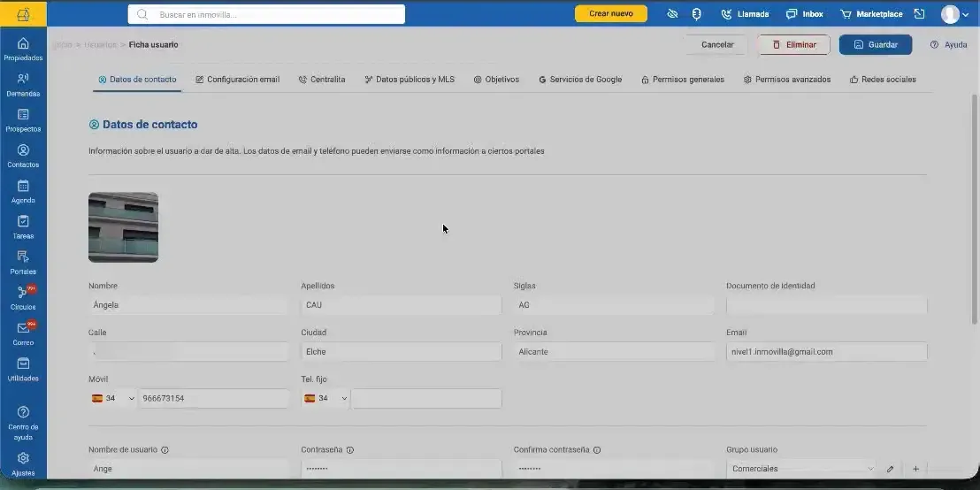Add a new Grupo usuario with plus icon
Image resolution: width=980 pixels, height=490 pixels.
pyautogui.click(x=915, y=469)
